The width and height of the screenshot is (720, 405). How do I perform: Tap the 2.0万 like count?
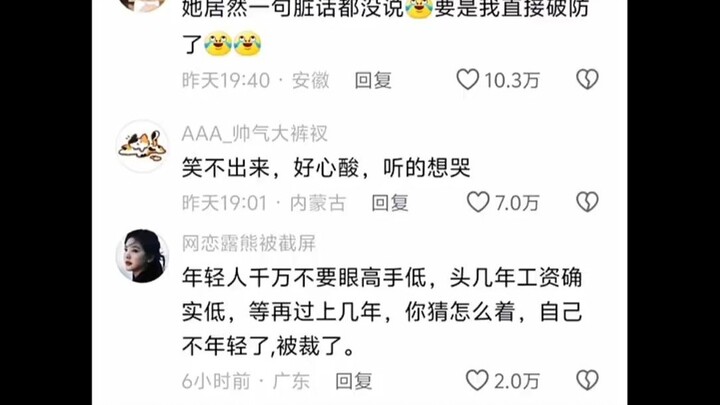click(x=517, y=381)
